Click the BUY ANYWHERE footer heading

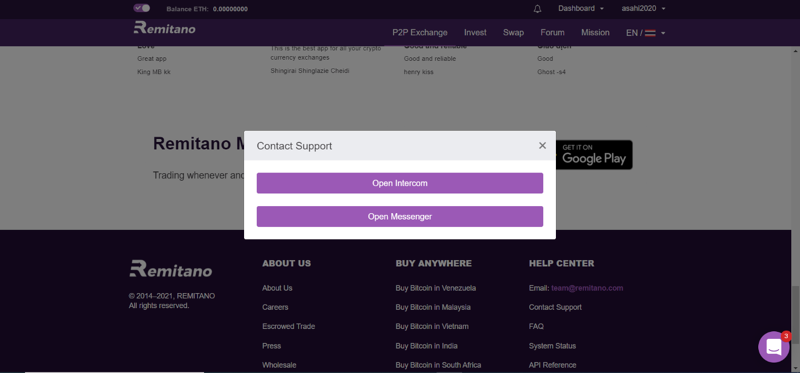tap(433, 264)
